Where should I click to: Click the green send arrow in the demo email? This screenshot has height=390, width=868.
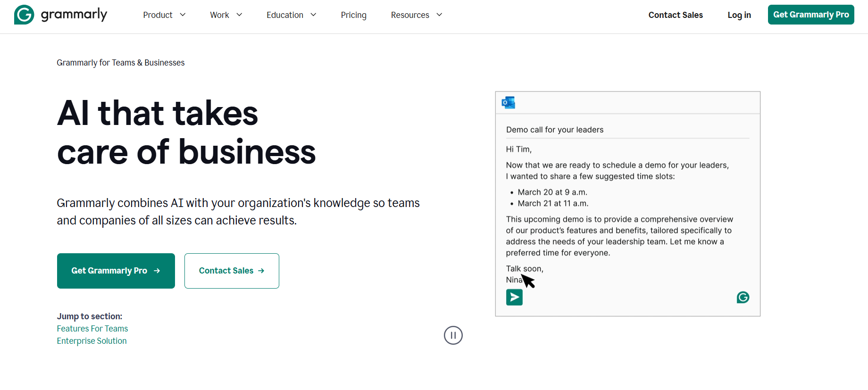(514, 297)
